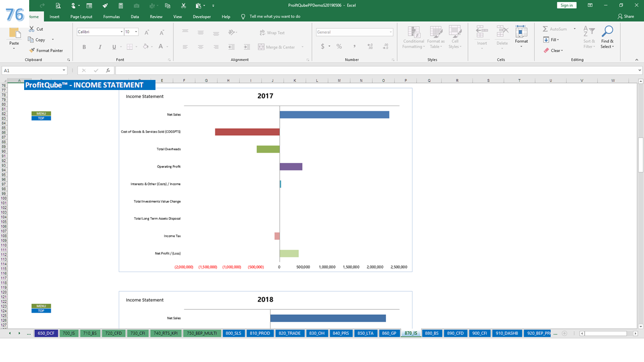
Task: Open the Calibri font name dropdown
Action: [121, 32]
